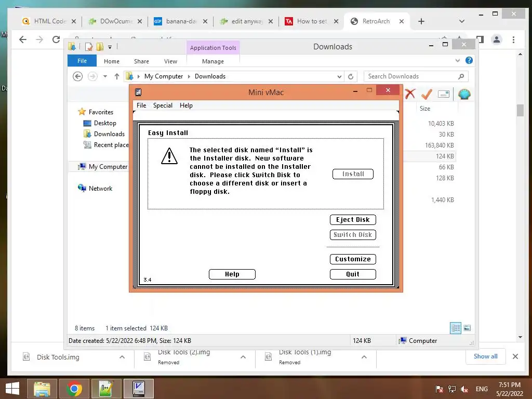Click the Mini vMac title bar icon

138,92
